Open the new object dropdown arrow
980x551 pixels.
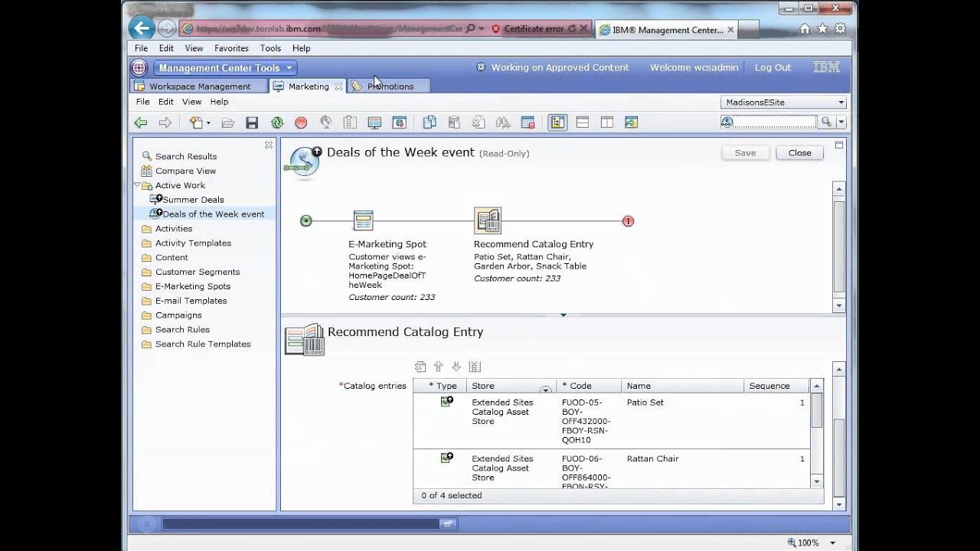[x=208, y=123]
